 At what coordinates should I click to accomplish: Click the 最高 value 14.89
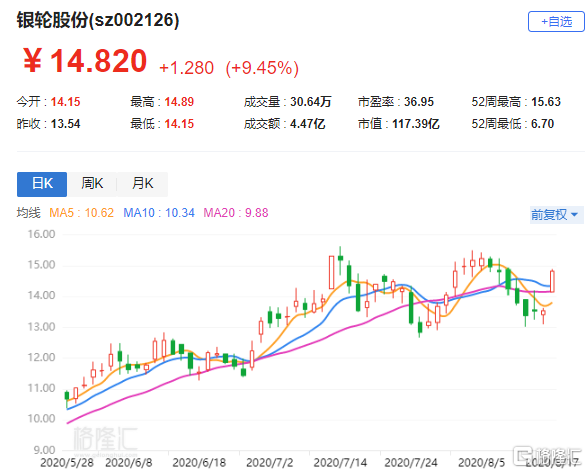tap(179, 102)
